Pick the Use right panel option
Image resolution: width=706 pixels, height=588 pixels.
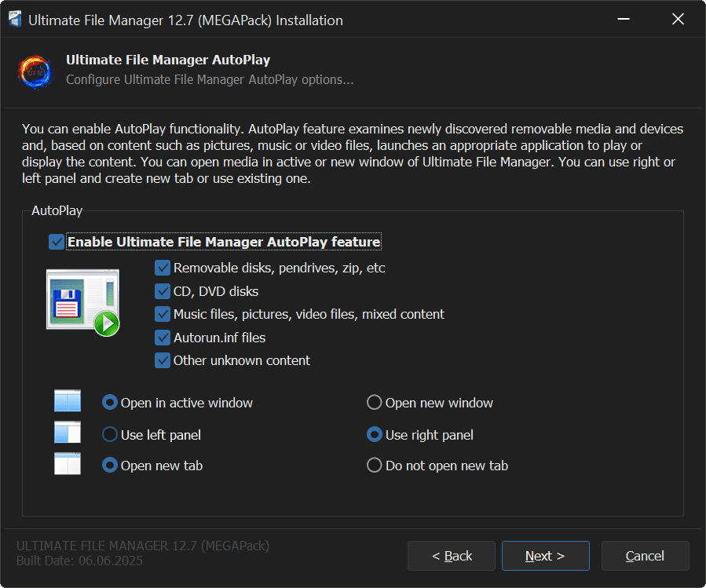coord(375,434)
